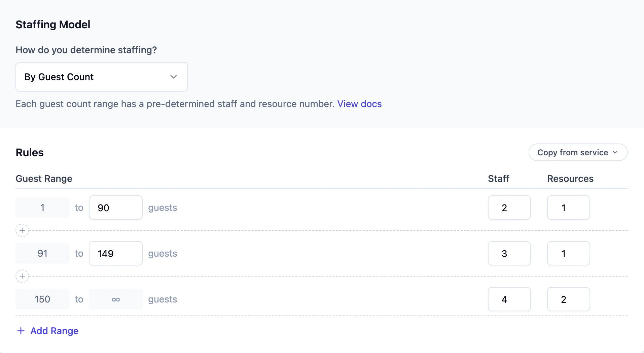Click the plus icon between the 91-149 and 150 rows
644x353 pixels.
click(x=22, y=276)
